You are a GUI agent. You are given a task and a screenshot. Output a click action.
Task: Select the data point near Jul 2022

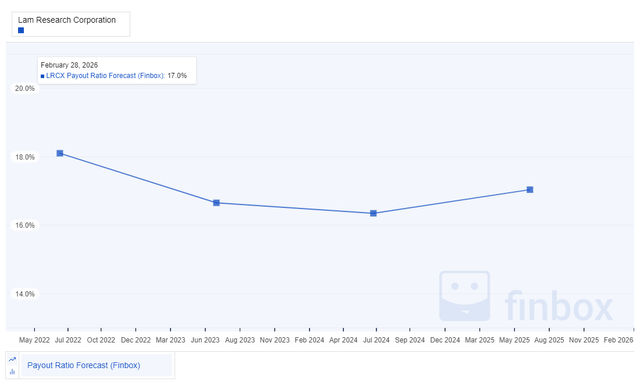[60, 153]
